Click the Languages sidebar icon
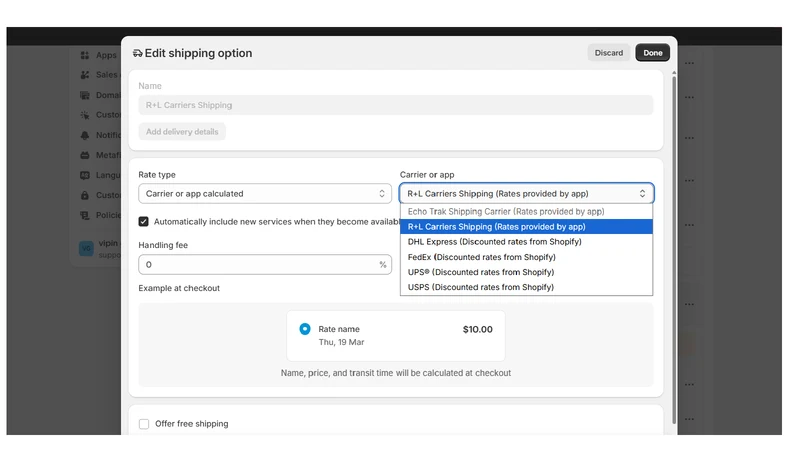This screenshot has width=800, height=450. pyautogui.click(x=85, y=175)
